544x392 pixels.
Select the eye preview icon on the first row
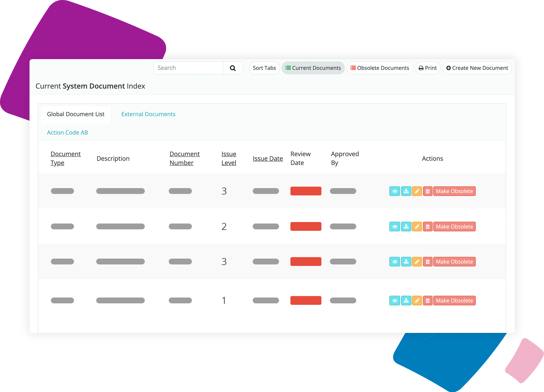coord(395,191)
